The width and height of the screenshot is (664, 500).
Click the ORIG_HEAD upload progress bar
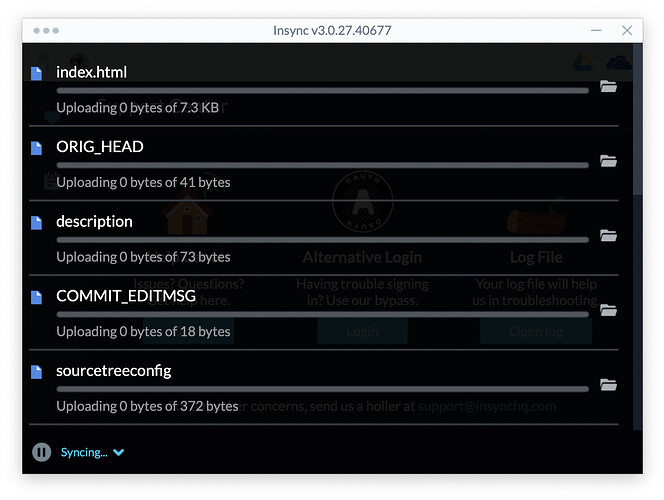tap(322, 165)
